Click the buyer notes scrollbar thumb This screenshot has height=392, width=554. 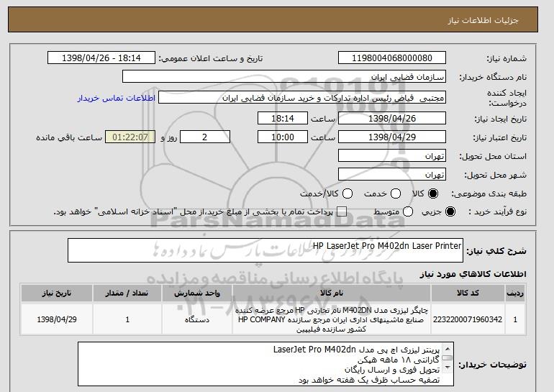pos(448,358)
